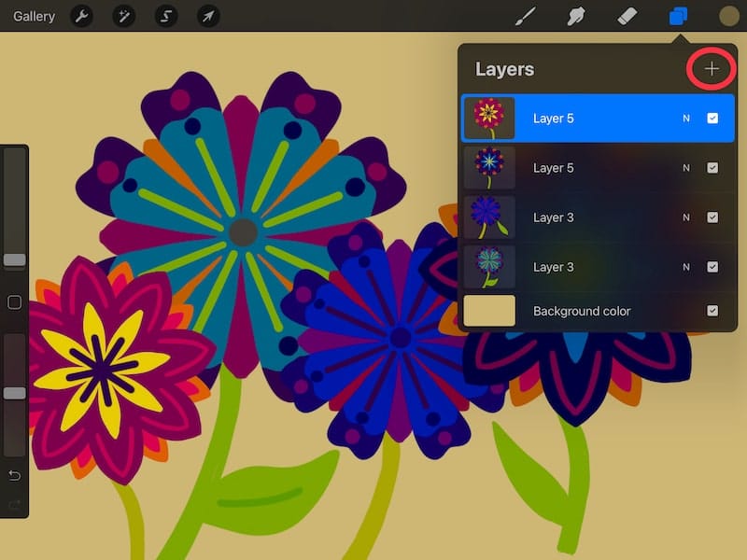
Task: Open blend mode N of purple-flower Layer 3
Action: pyautogui.click(x=686, y=217)
